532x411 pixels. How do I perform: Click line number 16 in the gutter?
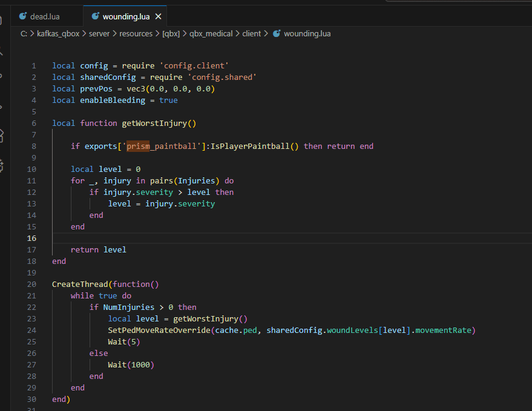coord(32,238)
